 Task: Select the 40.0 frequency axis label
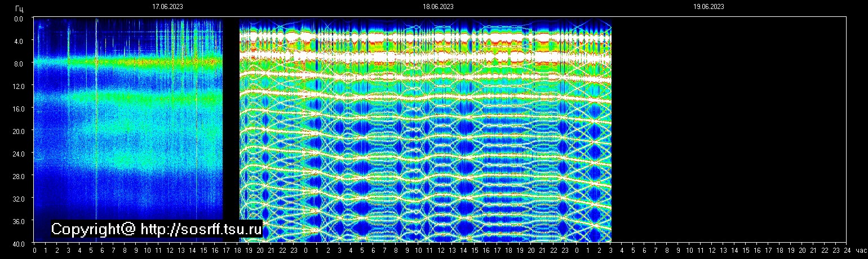(17, 244)
